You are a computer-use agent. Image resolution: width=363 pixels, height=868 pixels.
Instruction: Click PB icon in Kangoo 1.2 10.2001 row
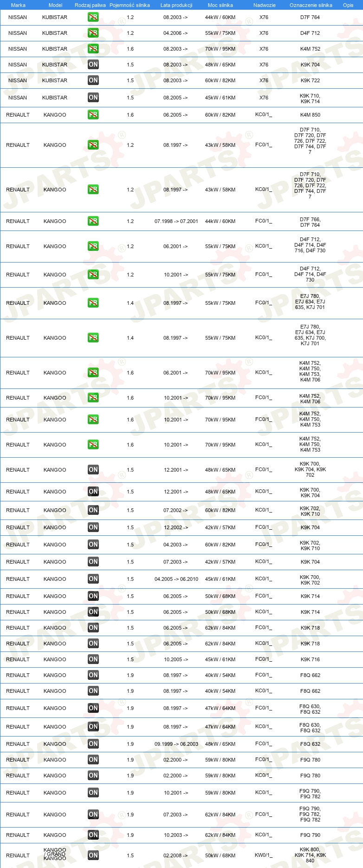click(x=93, y=275)
